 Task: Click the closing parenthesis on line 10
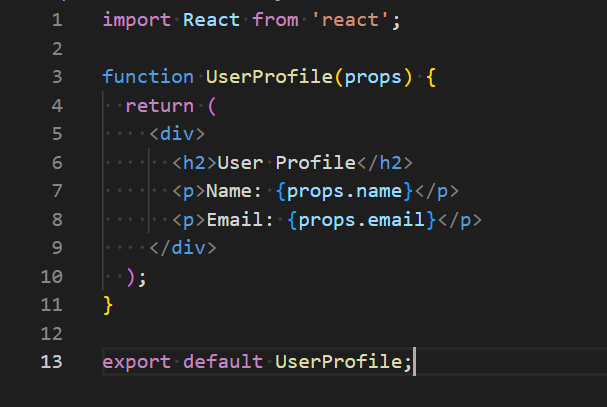(131, 277)
